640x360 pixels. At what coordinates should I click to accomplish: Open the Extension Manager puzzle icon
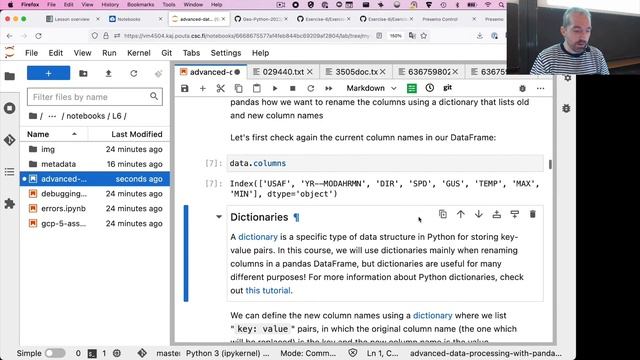click(10, 204)
